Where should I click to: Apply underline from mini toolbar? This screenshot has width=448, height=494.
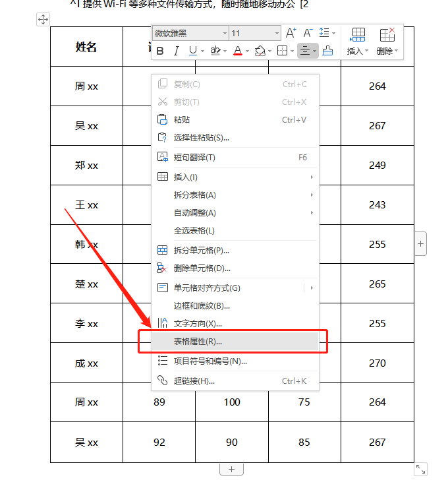point(193,51)
